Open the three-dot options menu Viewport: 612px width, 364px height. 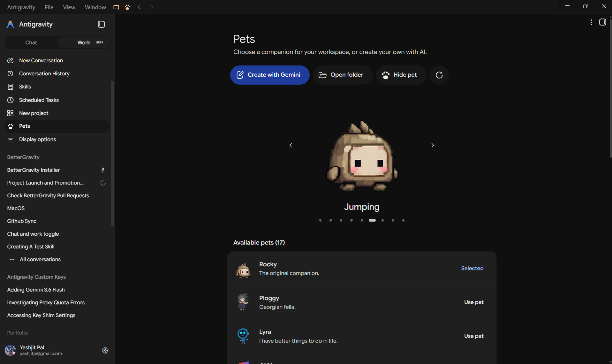(591, 22)
